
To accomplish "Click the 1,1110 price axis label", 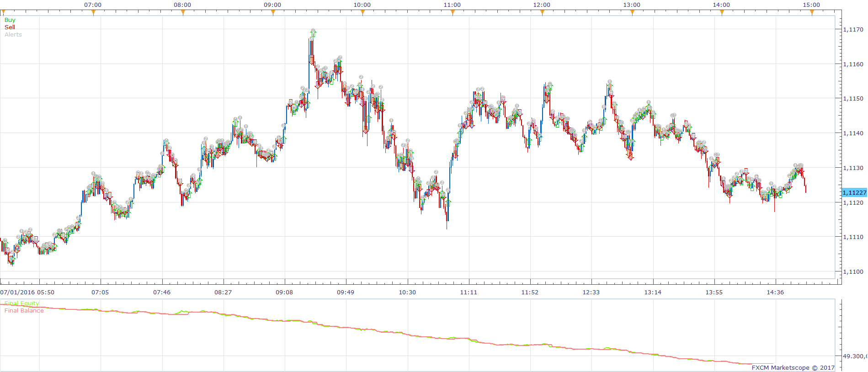I will pyautogui.click(x=853, y=237).
